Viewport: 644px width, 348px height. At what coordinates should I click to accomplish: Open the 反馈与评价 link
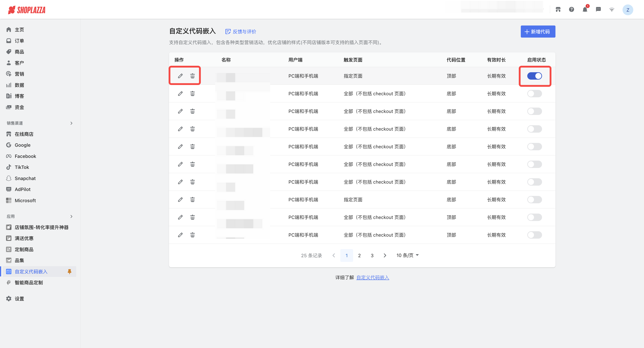coord(241,32)
